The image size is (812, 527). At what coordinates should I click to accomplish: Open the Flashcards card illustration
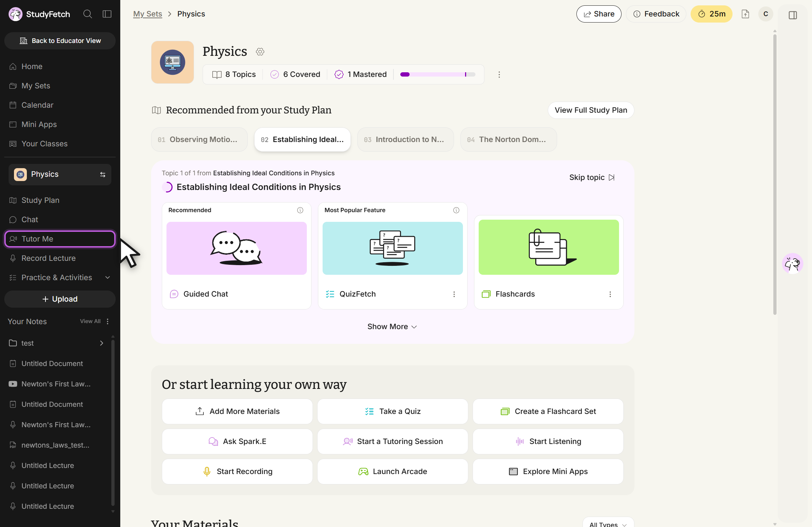(549, 247)
